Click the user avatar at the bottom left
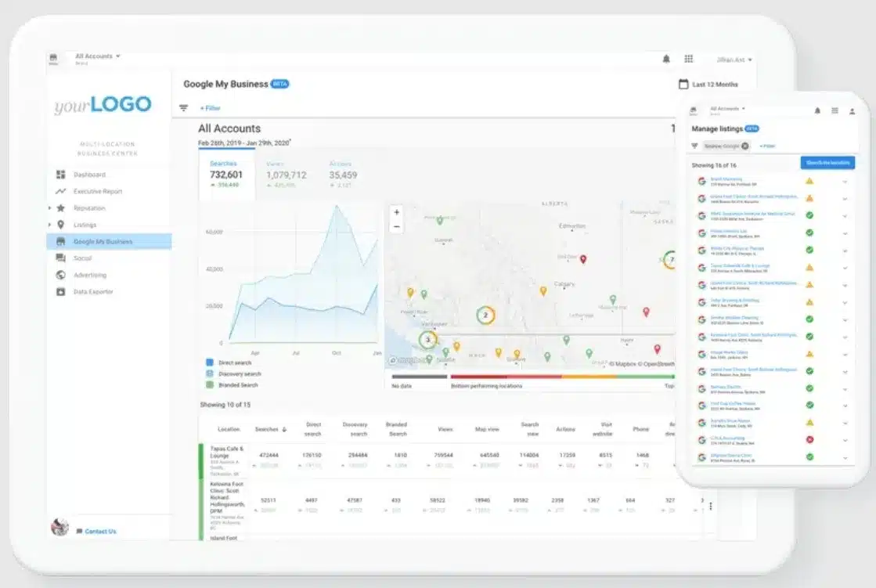 point(59,527)
